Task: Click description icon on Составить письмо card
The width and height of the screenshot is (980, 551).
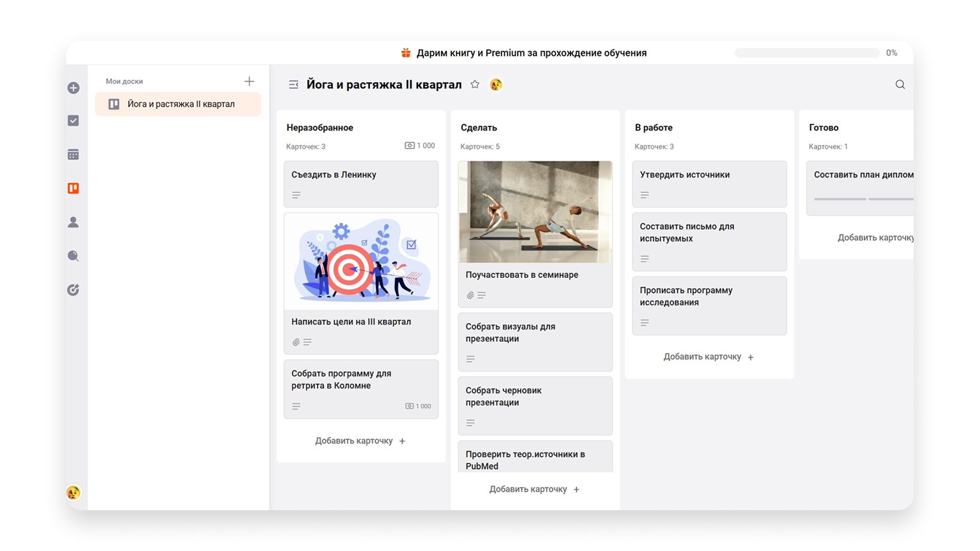Action: point(645,259)
